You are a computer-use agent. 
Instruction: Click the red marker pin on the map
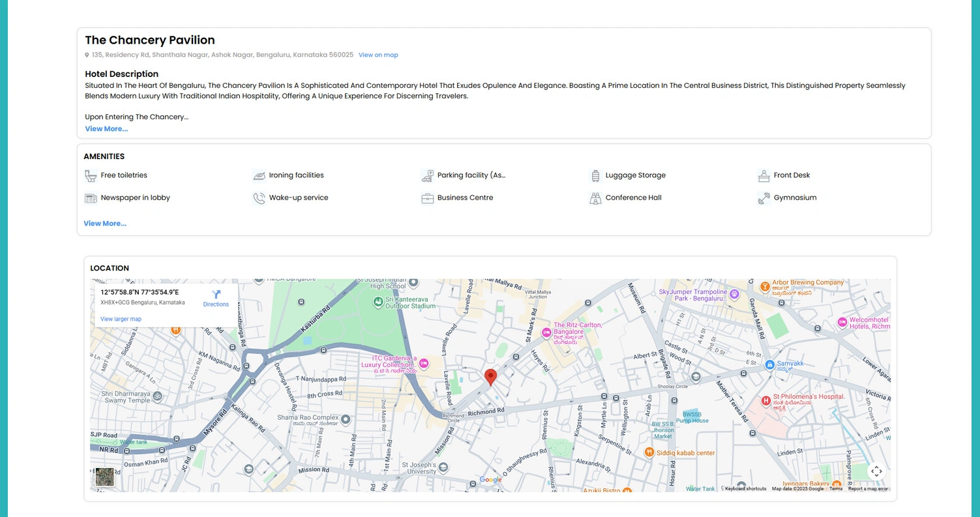click(x=491, y=377)
